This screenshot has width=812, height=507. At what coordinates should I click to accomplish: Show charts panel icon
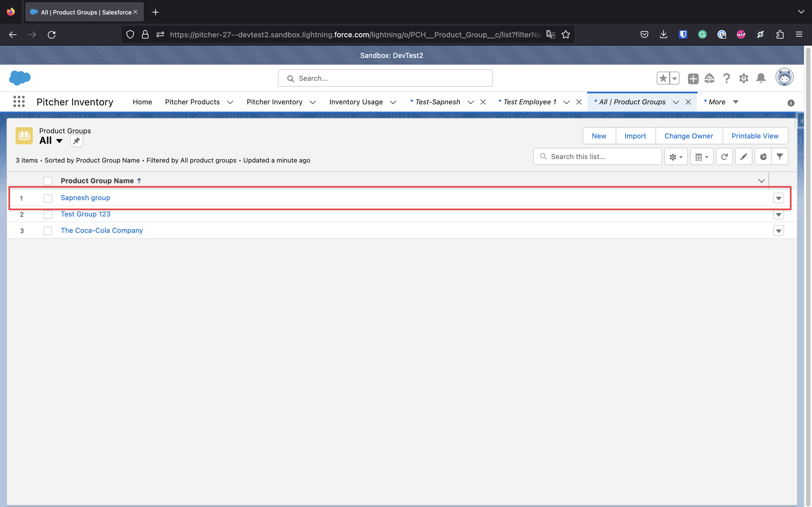(x=763, y=157)
